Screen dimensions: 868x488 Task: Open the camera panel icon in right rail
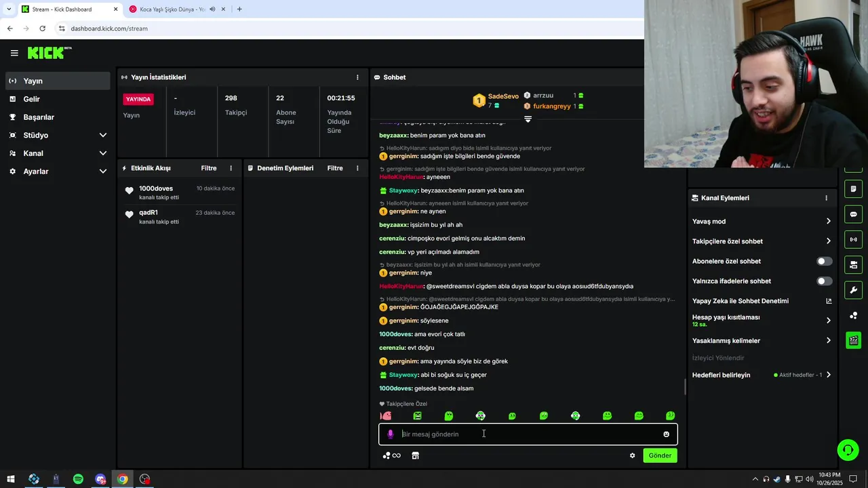(853, 264)
